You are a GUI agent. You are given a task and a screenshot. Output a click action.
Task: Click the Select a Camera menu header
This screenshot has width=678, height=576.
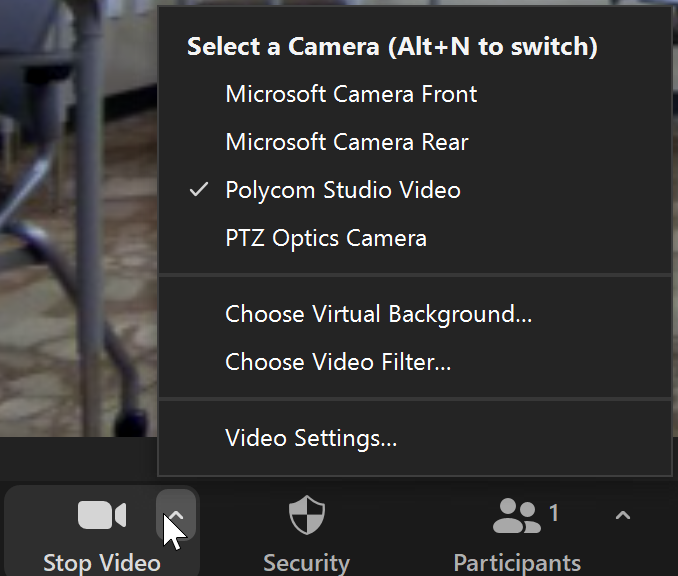(392, 46)
